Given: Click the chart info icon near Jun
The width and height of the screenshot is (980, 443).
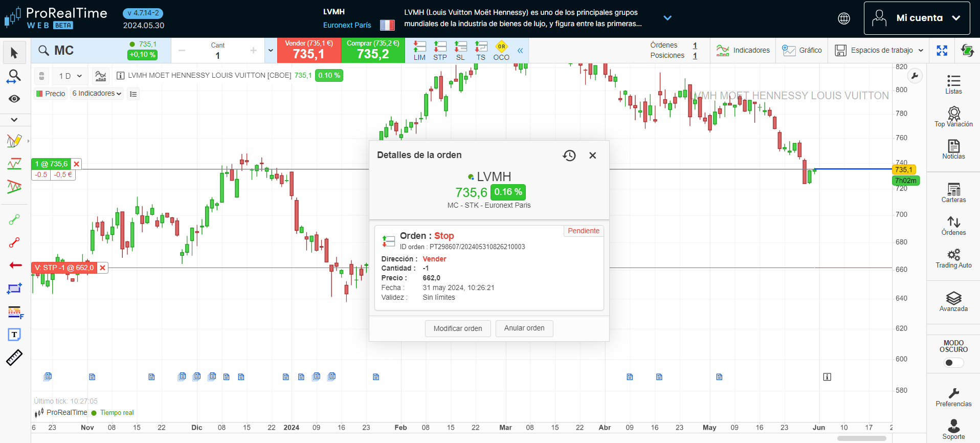Looking at the screenshot, I should pyautogui.click(x=827, y=377).
